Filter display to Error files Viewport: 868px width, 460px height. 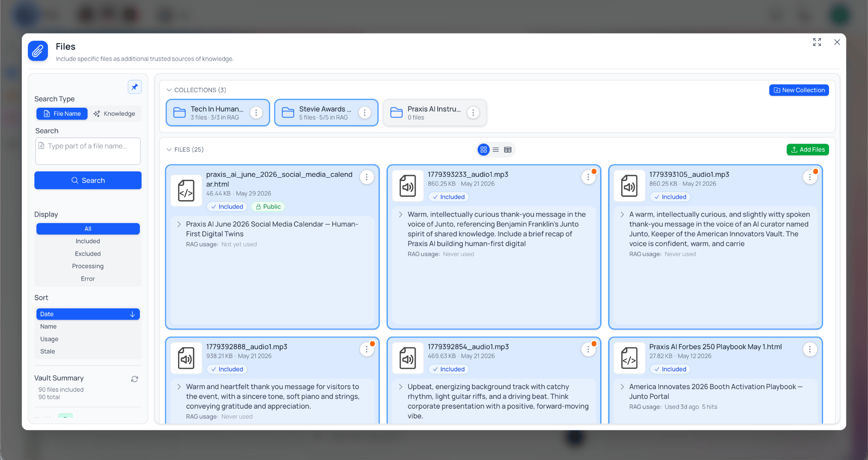point(88,279)
